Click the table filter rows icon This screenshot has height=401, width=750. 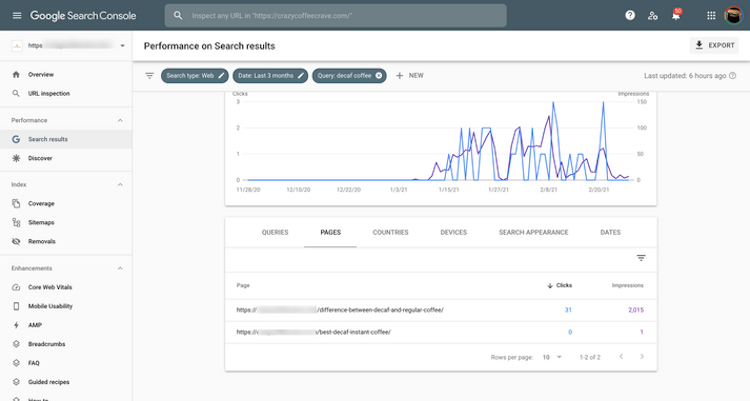point(641,258)
